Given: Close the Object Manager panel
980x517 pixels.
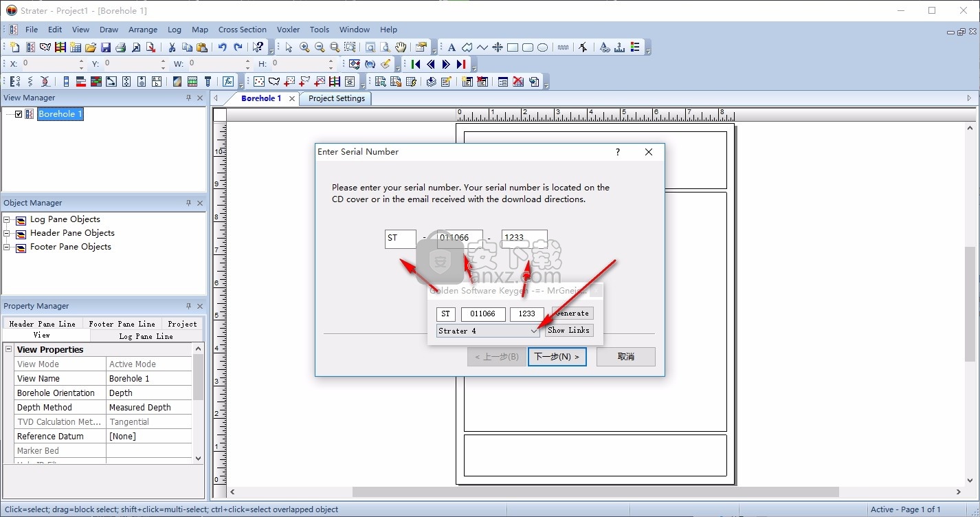Looking at the screenshot, I should [x=200, y=203].
